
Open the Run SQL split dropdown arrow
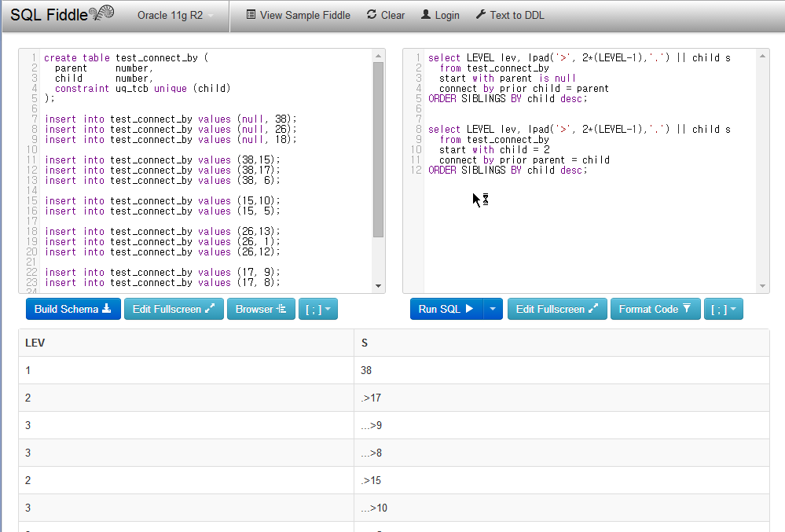(492, 309)
